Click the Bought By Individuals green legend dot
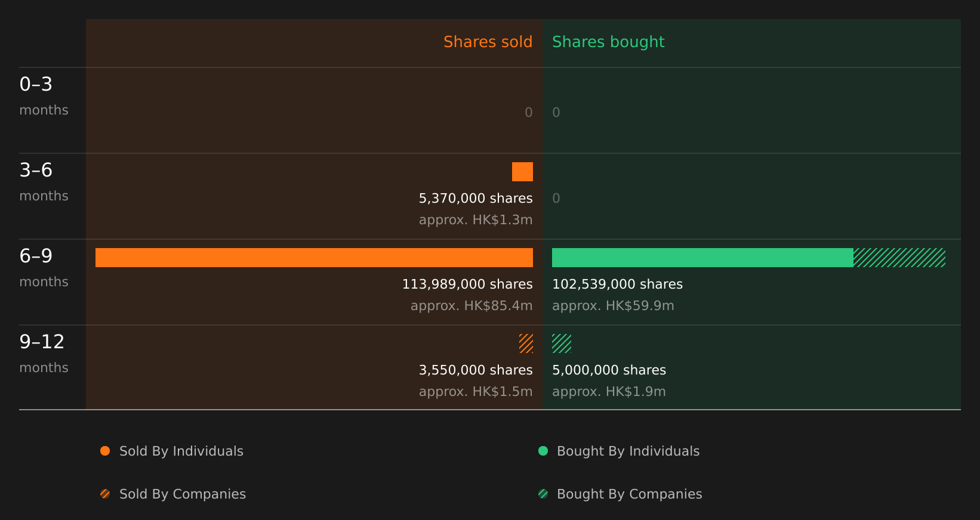This screenshot has width=980, height=520. click(543, 451)
